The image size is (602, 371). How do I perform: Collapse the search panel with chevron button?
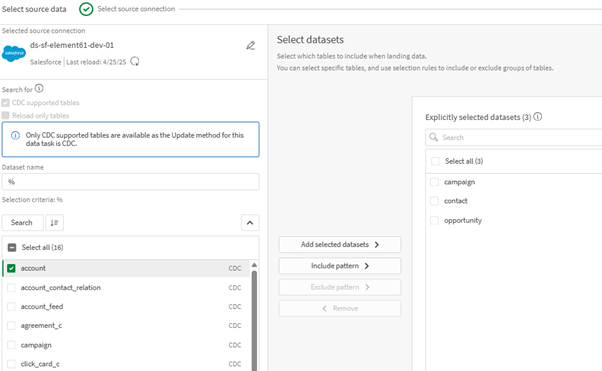click(250, 223)
